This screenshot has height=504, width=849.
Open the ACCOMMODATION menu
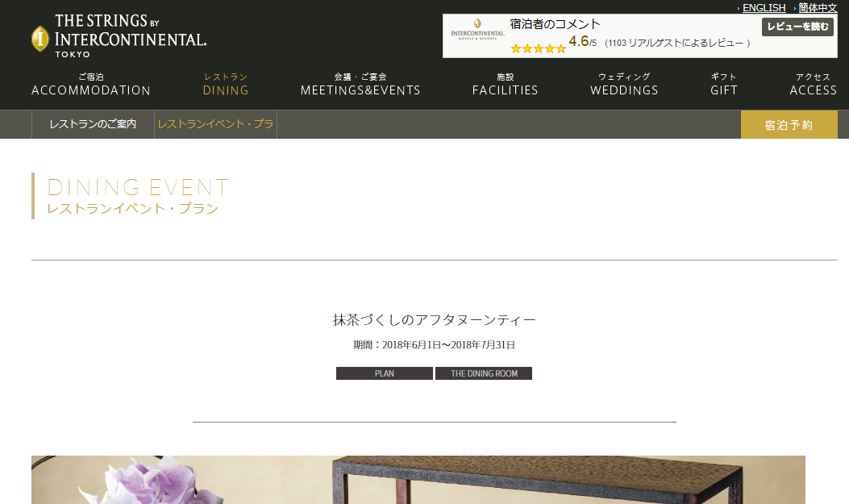point(91,85)
